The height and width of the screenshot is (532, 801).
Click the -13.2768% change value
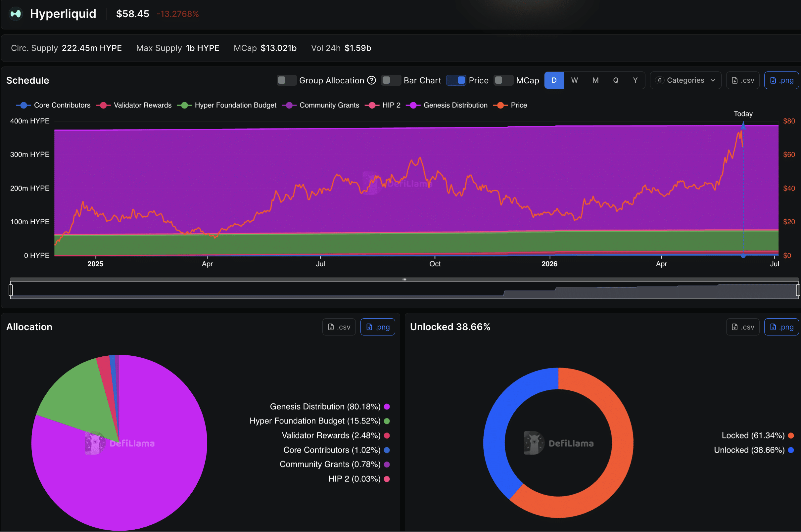click(x=178, y=14)
